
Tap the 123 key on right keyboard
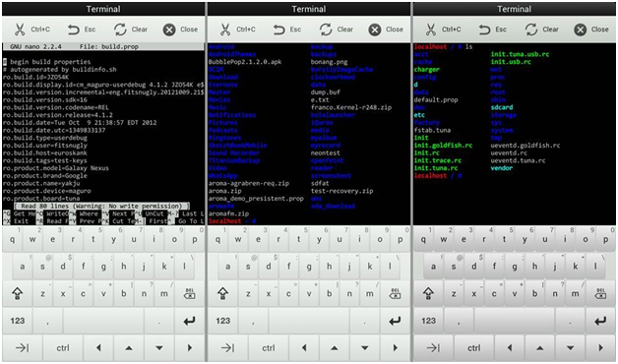coord(428,321)
